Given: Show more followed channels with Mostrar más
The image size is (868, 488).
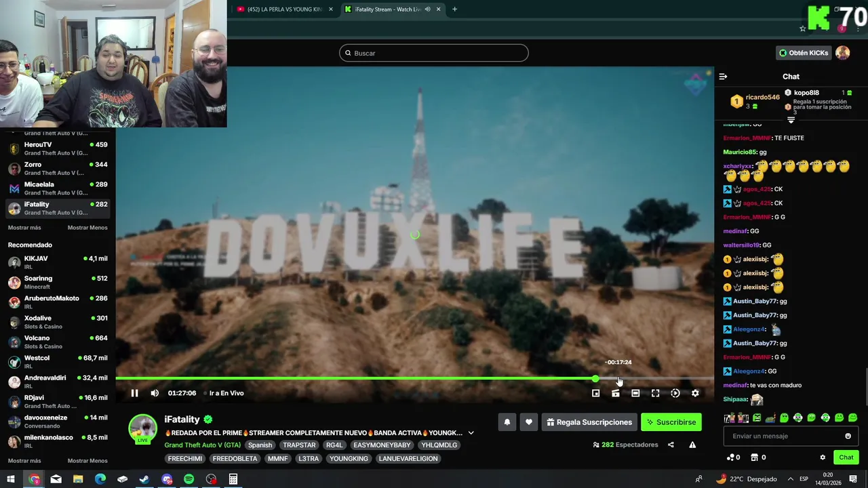Looking at the screenshot, I should (24, 228).
